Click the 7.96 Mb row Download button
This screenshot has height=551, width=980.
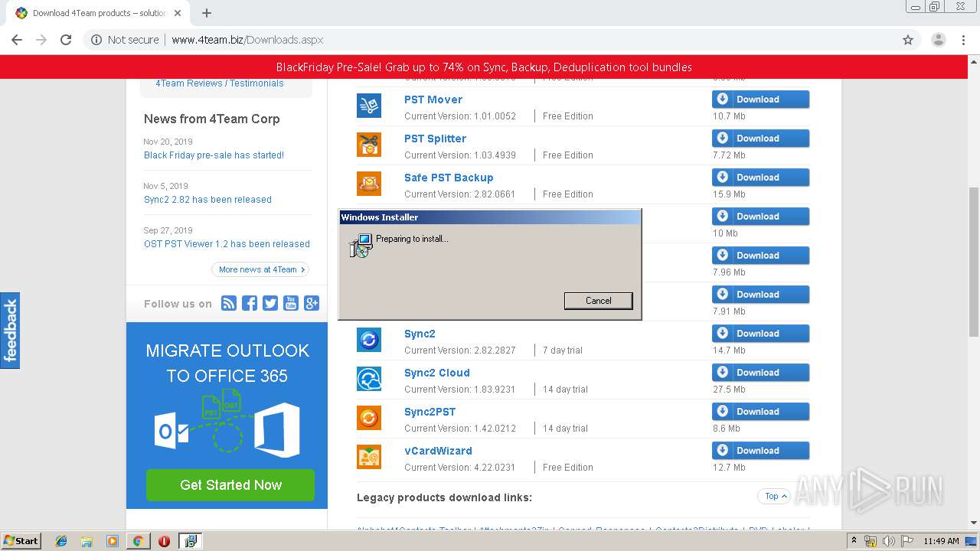point(760,256)
